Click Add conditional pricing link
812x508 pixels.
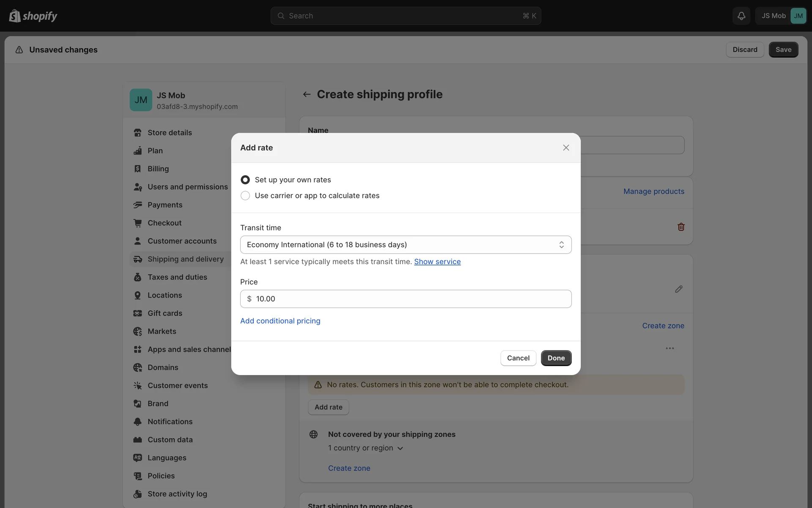point(280,321)
